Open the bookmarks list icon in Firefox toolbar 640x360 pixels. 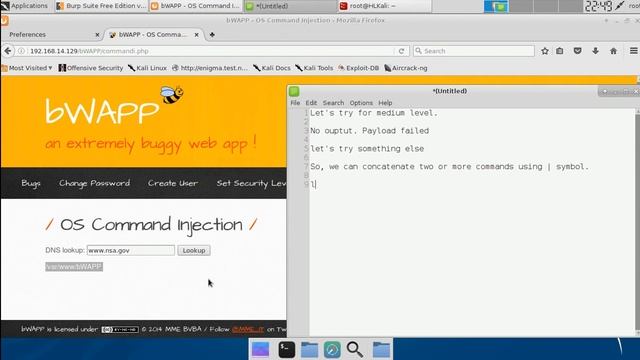point(560,51)
